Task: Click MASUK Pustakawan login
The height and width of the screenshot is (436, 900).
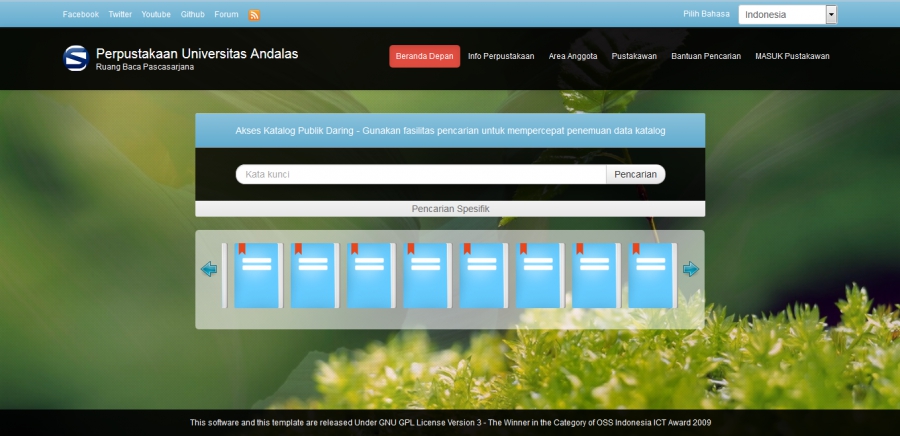Action: [792, 56]
